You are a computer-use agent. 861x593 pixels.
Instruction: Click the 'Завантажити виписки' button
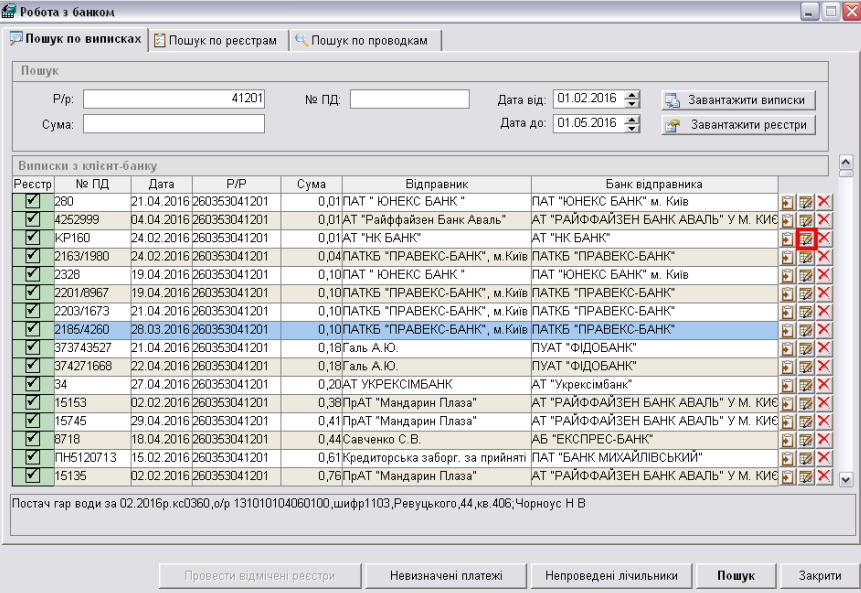pyautogui.click(x=738, y=100)
